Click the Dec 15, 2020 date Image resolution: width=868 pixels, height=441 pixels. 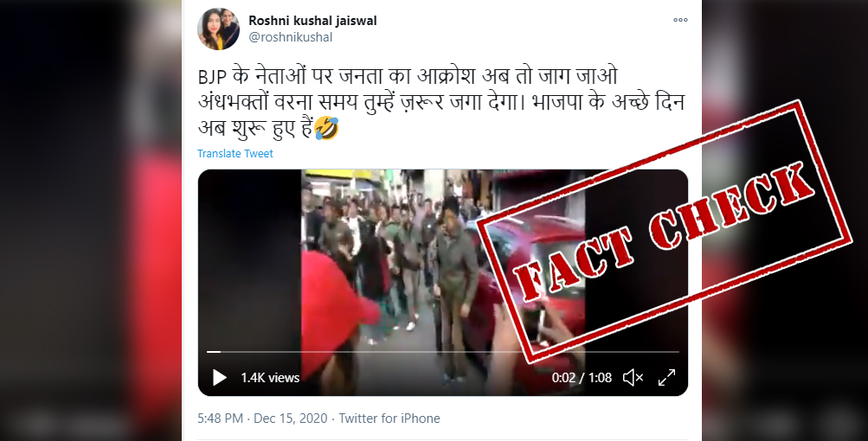(x=291, y=419)
